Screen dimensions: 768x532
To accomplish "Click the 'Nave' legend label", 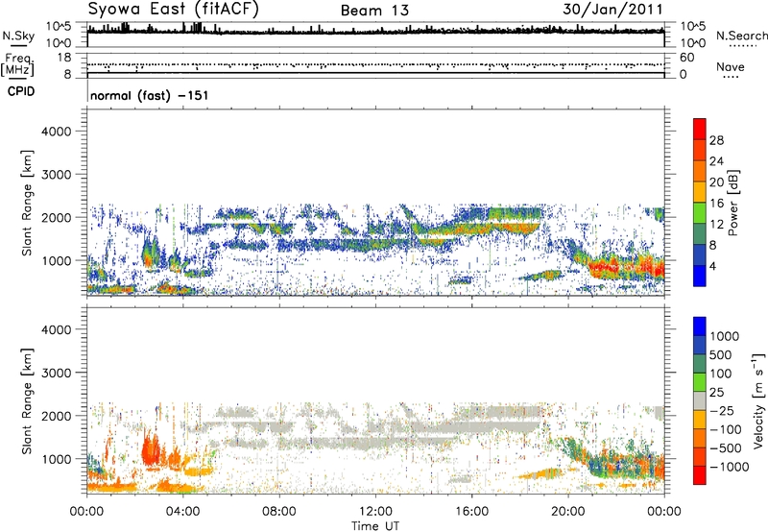I will click(x=731, y=67).
